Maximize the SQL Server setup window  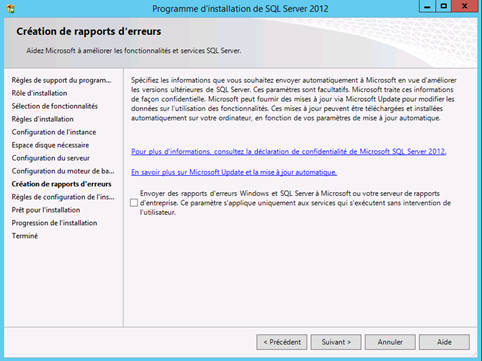[x=444, y=6]
